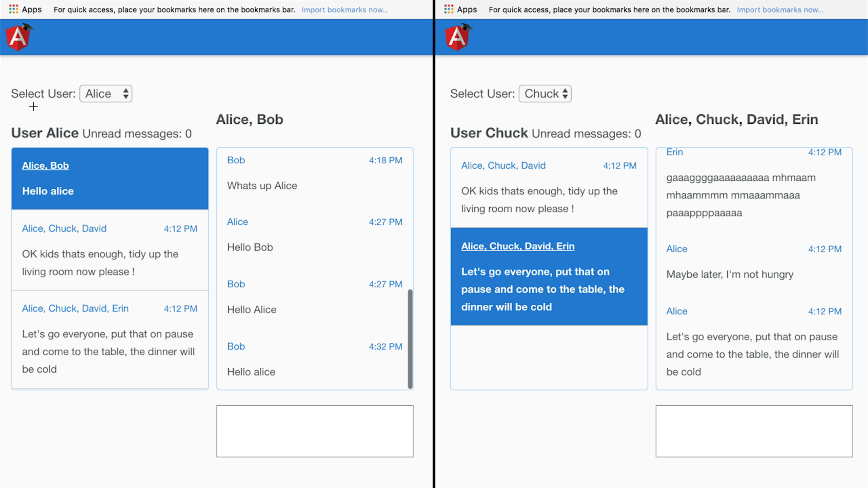Click Alice's message Maybe later, I'm not hungry
The height and width of the screenshot is (488, 868).
click(730, 274)
